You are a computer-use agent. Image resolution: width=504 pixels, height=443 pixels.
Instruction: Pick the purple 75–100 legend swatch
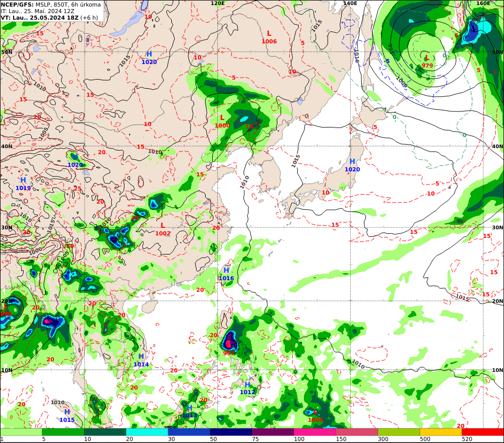(273, 432)
